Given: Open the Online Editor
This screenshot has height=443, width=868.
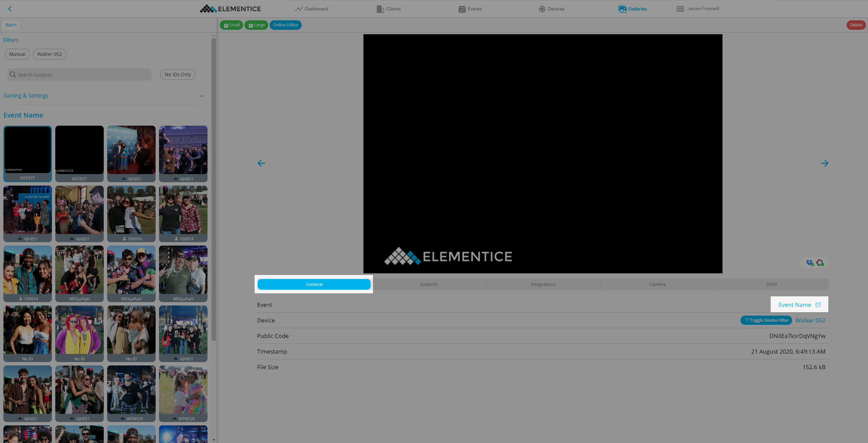Looking at the screenshot, I should pyautogui.click(x=285, y=25).
